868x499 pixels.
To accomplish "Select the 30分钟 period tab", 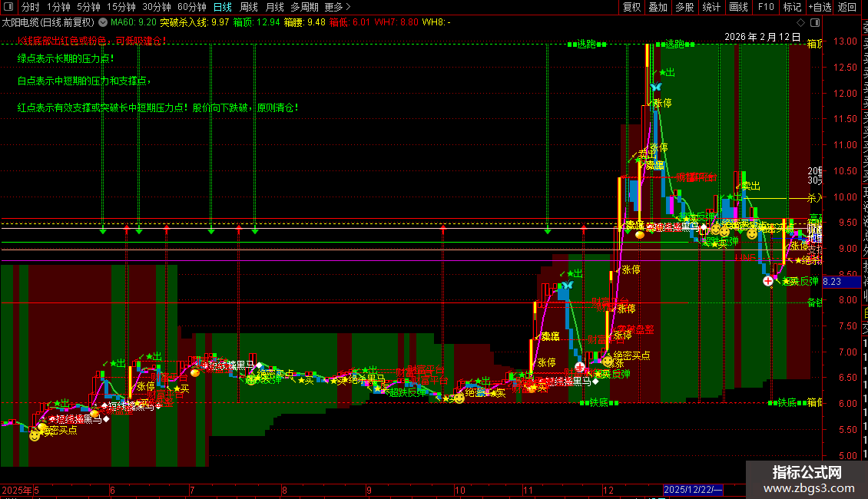I will [157, 7].
